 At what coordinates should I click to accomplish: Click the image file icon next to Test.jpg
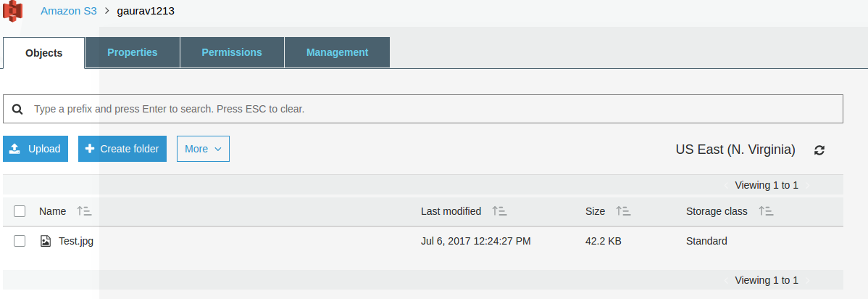[46, 241]
